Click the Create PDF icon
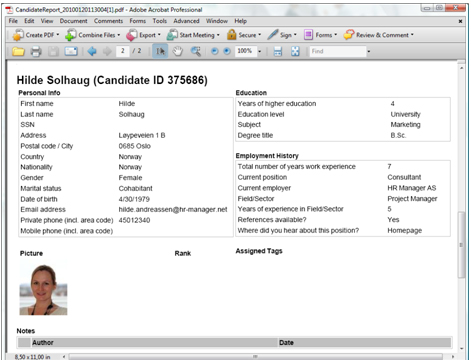This screenshot has width=471, height=360. point(18,35)
